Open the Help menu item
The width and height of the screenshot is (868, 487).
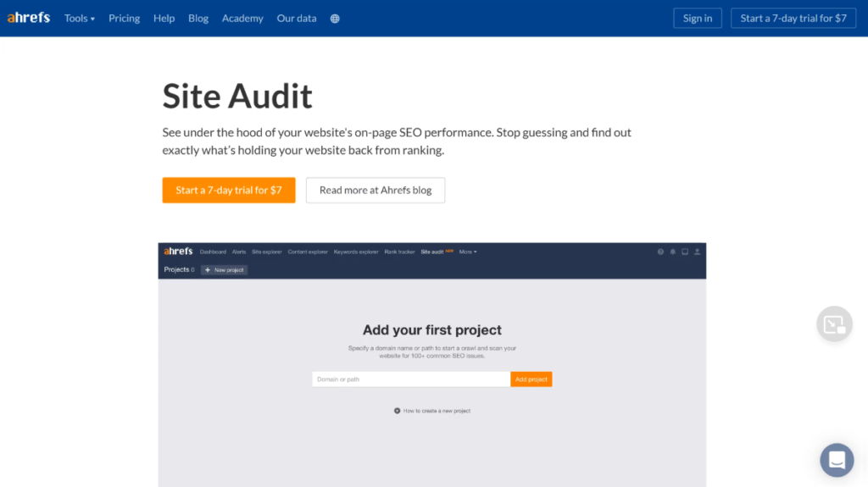click(x=164, y=19)
